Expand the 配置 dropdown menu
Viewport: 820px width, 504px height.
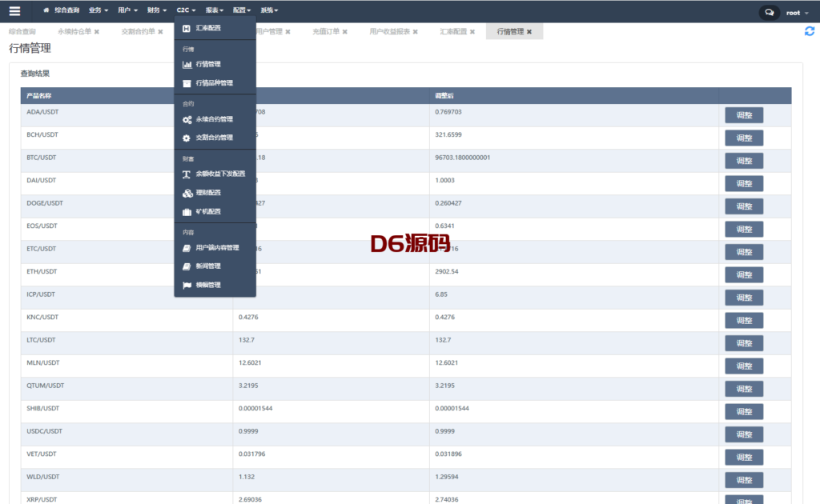242,10
